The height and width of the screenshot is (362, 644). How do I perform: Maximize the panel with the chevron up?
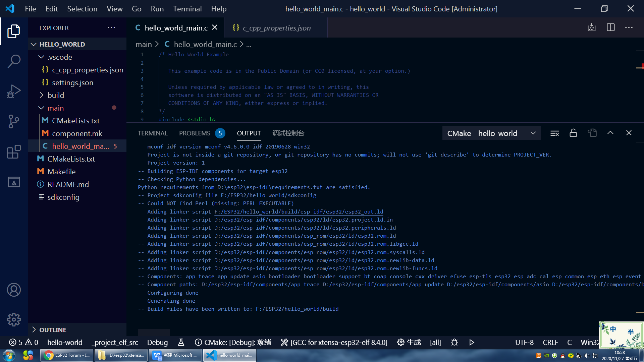tap(610, 133)
